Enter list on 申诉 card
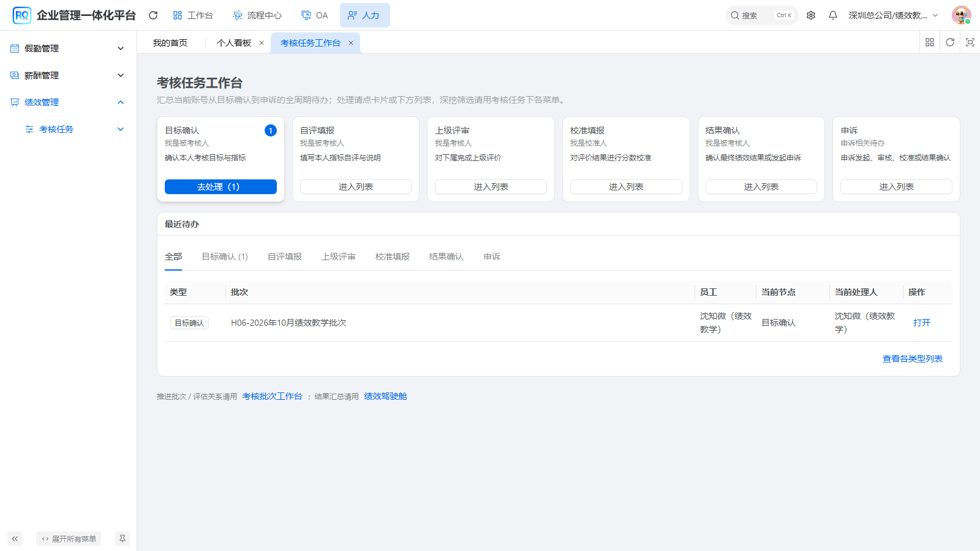 [x=896, y=187]
